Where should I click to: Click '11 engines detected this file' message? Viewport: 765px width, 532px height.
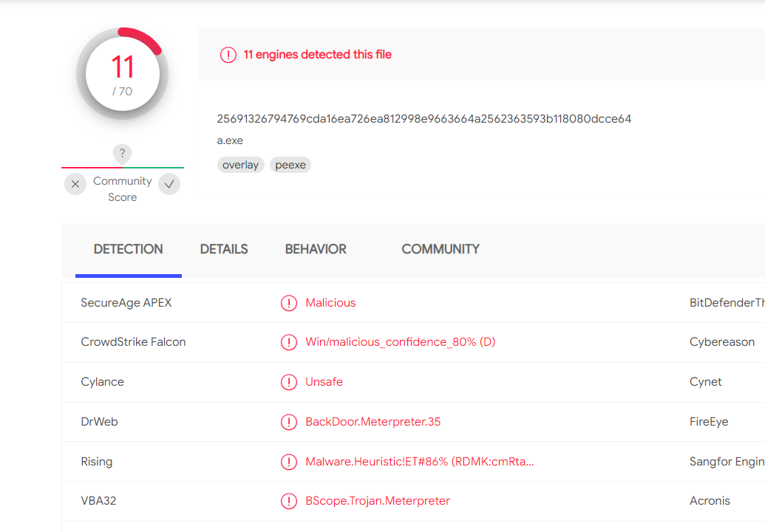(318, 55)
